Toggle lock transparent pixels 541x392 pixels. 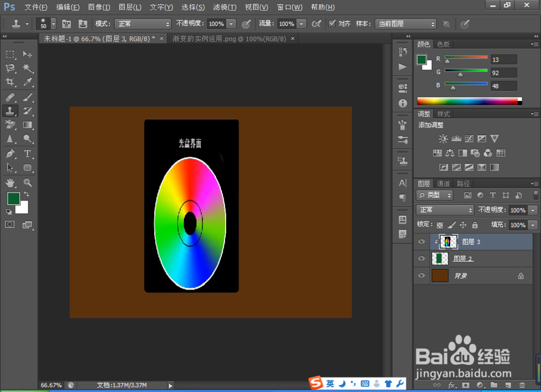(x=439, y=225)
